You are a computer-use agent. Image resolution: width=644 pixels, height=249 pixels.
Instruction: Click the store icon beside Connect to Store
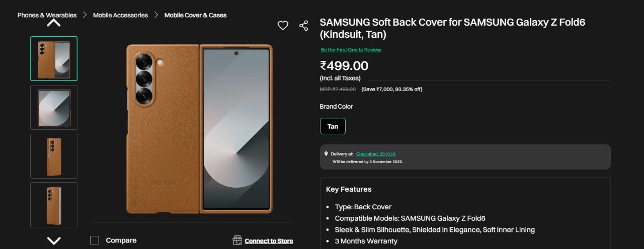(237, 240)
